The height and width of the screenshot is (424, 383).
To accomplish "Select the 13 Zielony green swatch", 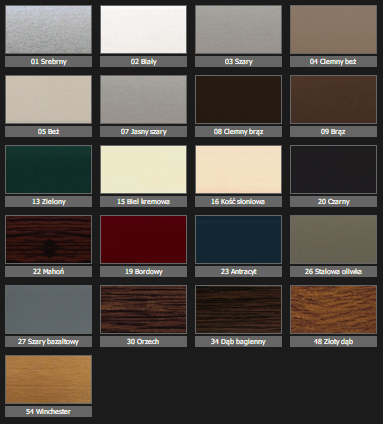I will click(48, 170).
